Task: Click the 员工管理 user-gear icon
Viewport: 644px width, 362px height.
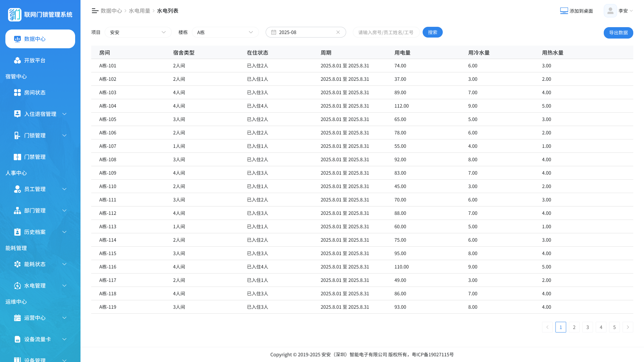Action: click(17, 189)
